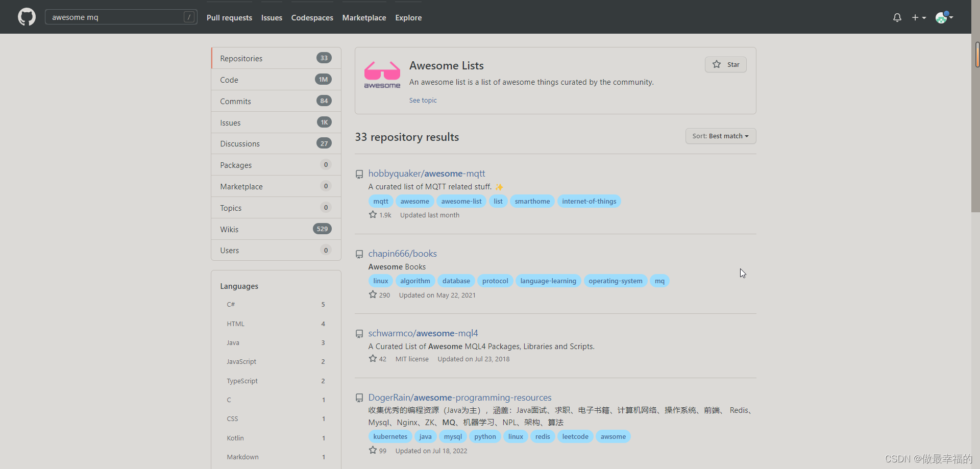
Task: Click the 290 star count of chapin666/books
Action: pos(379,295)
